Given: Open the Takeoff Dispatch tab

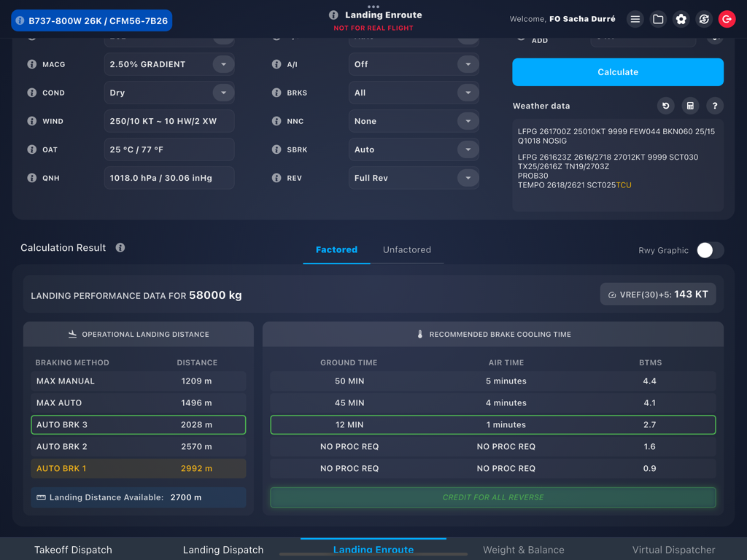Looking at the screenshot, I should (x=73, y=550).
